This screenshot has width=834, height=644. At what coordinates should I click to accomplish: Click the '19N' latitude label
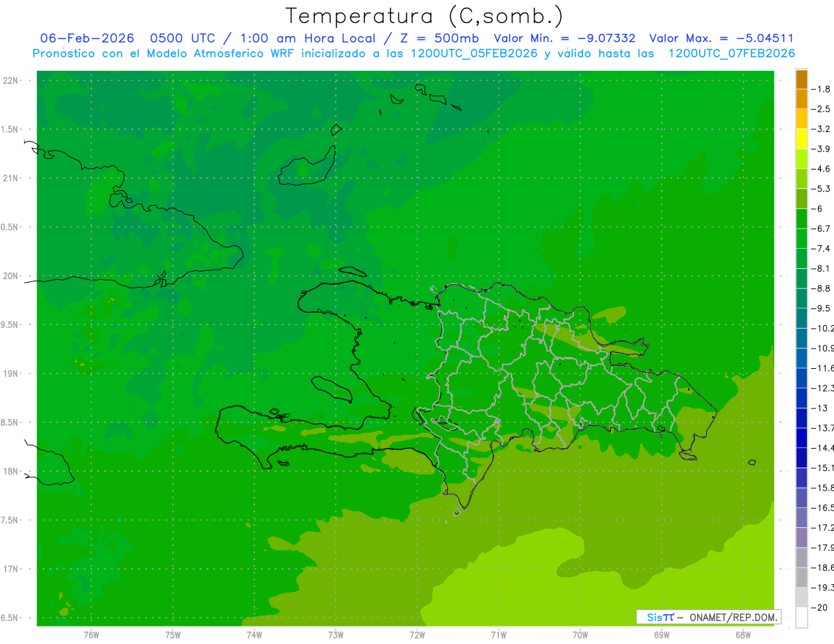pos(12,374)
